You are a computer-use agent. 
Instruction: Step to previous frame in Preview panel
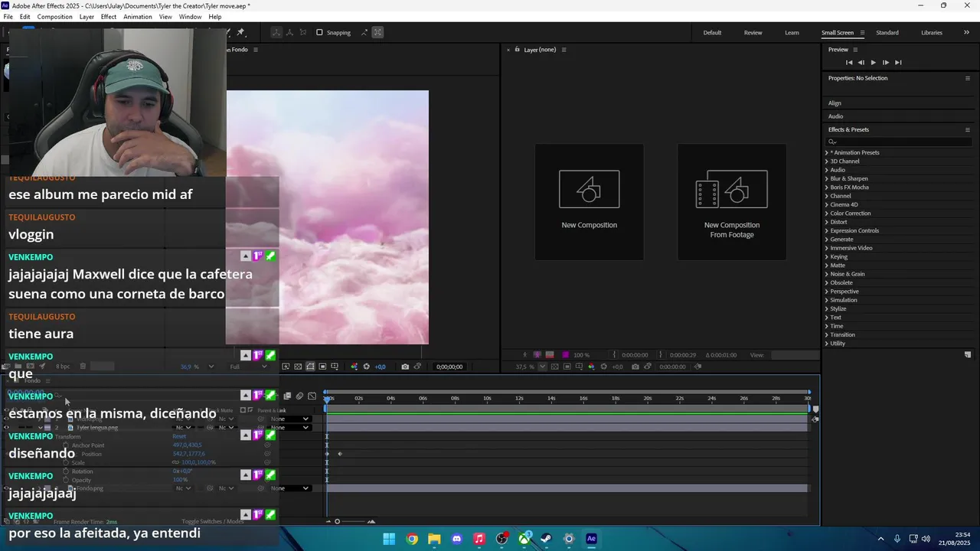coord(861,62)
